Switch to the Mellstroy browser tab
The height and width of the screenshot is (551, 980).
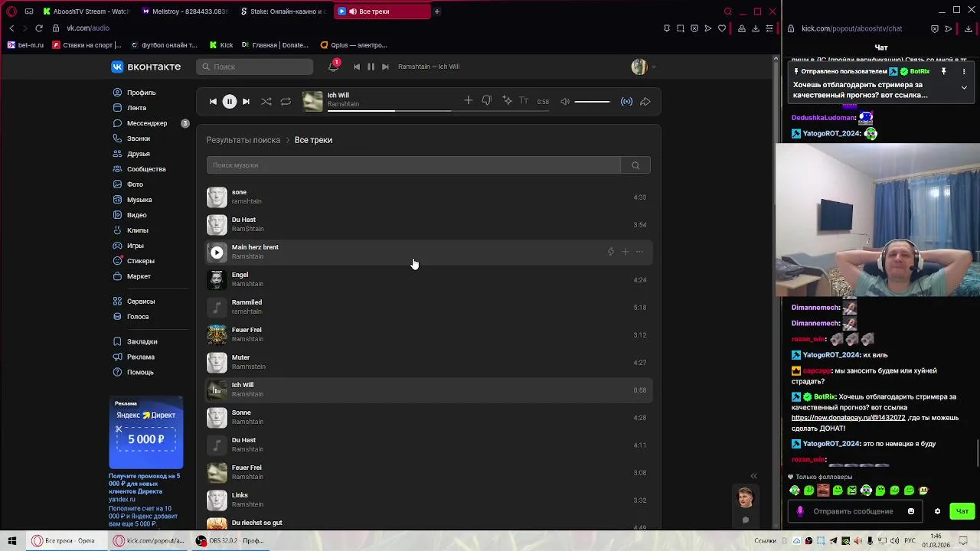[x=185, y=11]
